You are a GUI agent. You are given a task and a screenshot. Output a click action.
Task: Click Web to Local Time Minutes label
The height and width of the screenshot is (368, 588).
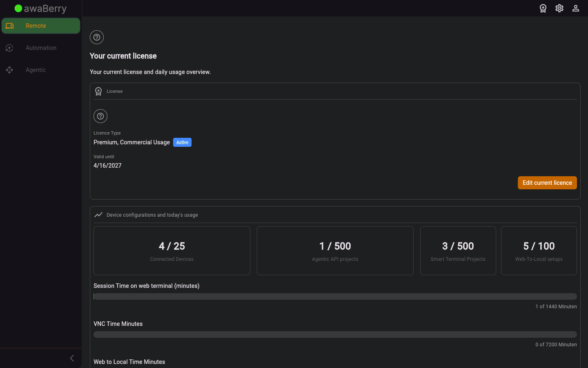coord(129,362)
